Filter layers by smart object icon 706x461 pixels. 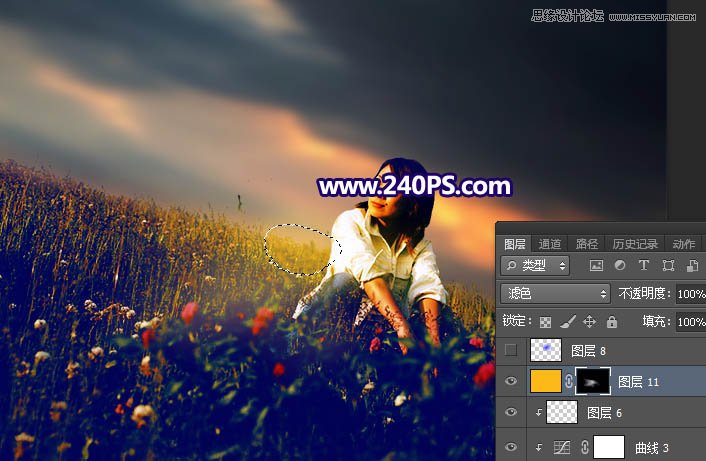pos(692,266)
